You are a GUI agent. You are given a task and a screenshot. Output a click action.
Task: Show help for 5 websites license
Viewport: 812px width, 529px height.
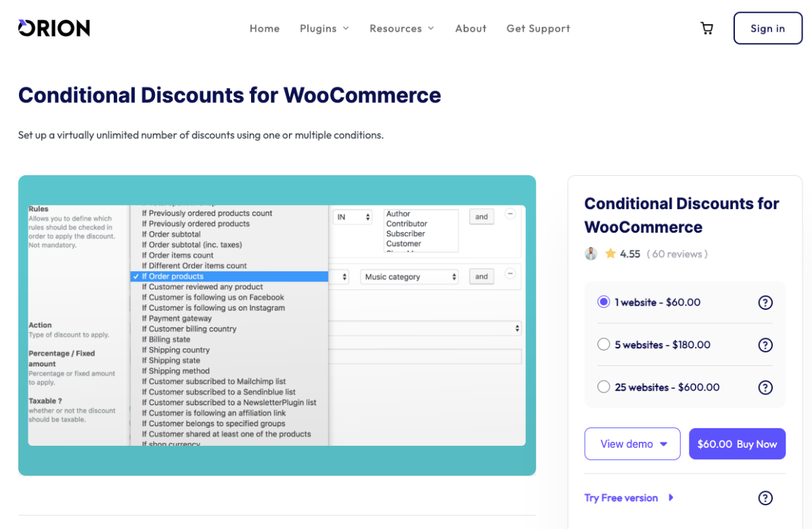coord(765,345)
